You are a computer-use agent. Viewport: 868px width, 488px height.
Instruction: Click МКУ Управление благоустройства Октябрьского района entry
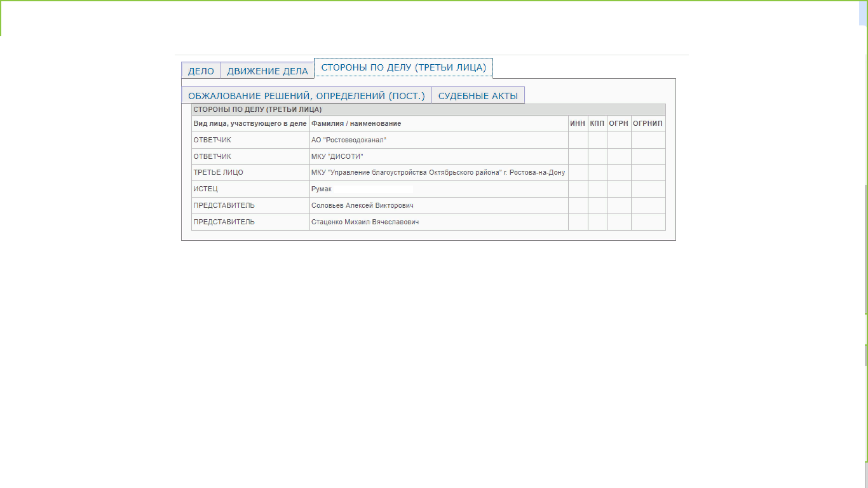click(438, 173)
